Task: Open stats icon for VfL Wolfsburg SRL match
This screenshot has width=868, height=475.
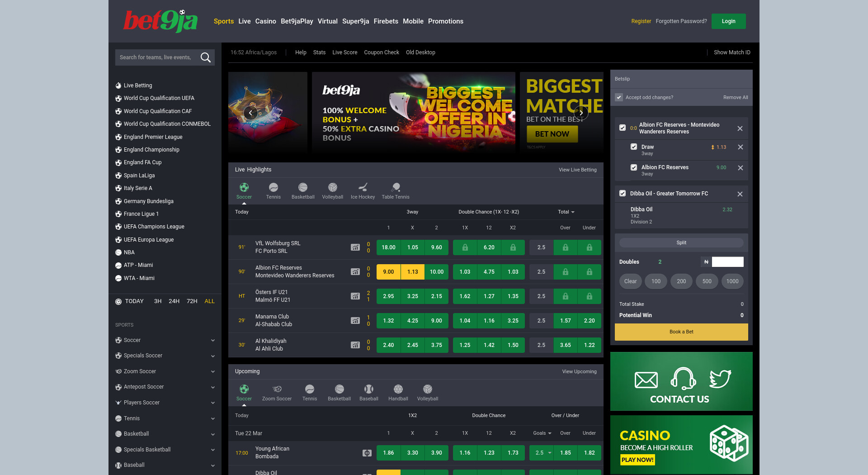Action: [x=355, y=247]
